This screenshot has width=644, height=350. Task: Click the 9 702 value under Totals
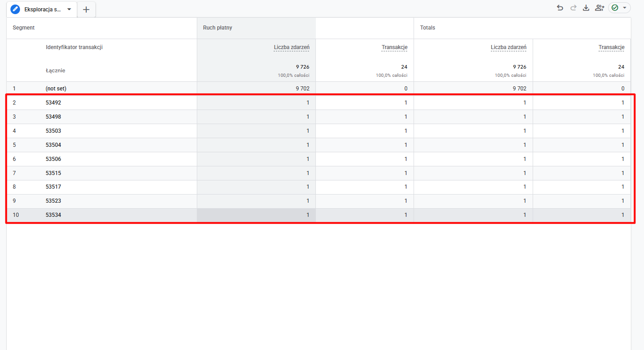pos(519,89)
